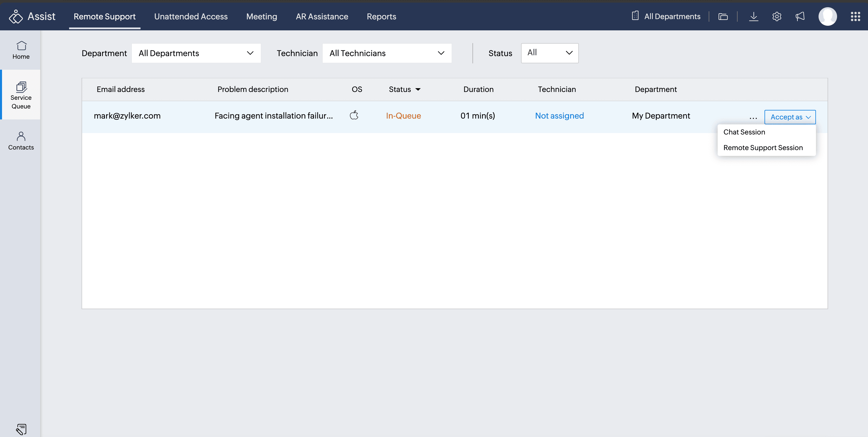Click the download agent icon
The width and height of the screenshot is (868, 437).
754,16
